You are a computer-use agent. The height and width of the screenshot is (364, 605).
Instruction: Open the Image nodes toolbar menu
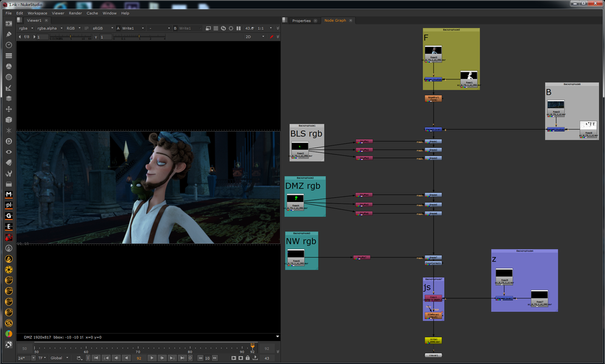pos(9,24)
